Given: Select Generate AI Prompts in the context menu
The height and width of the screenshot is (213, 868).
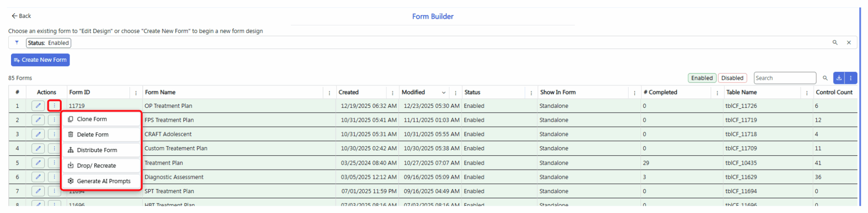Looking at the screenshot, I should (x=101, y=181).
